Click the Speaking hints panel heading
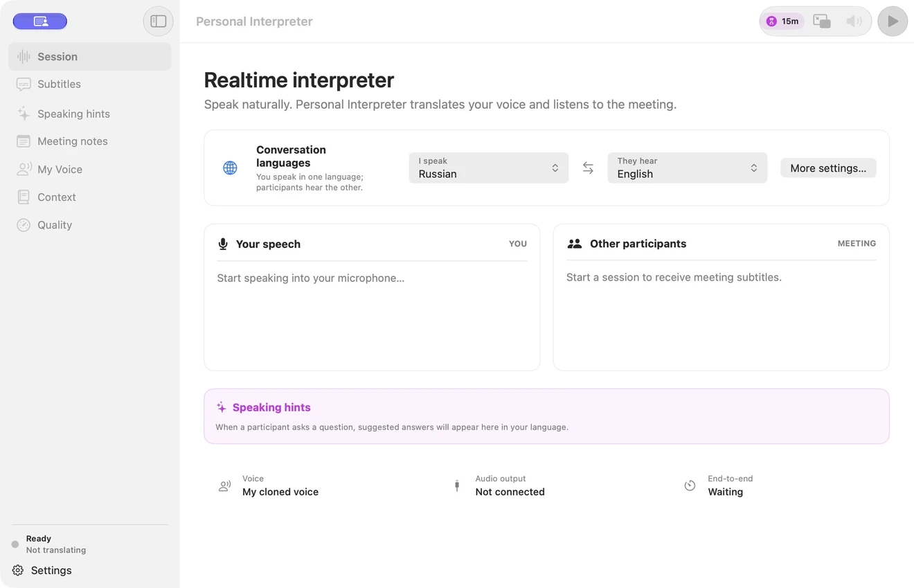The width and height of the screenshot is (914, 588). (271, 407)
